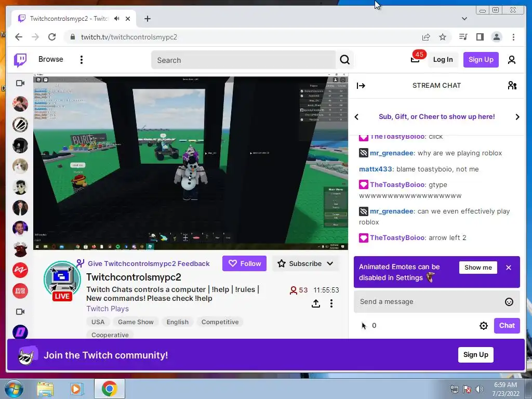Open the top followed channels camera icon

point(20,83)
